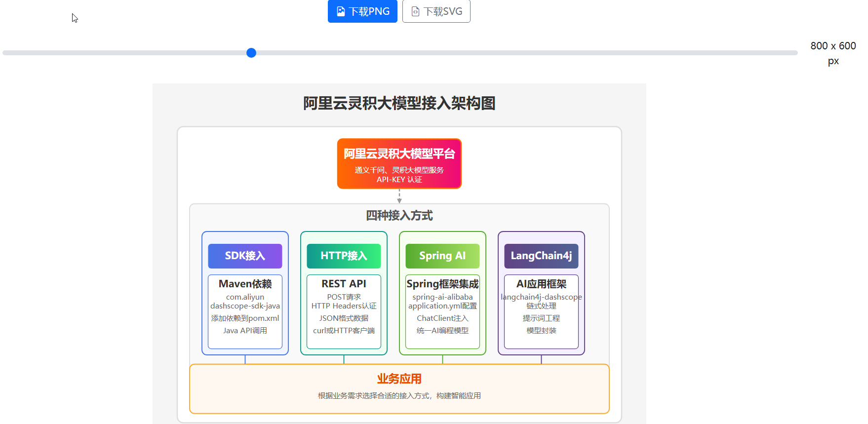Click the 四种接入方式 section heading
The image size is (868, 424).
399,216
